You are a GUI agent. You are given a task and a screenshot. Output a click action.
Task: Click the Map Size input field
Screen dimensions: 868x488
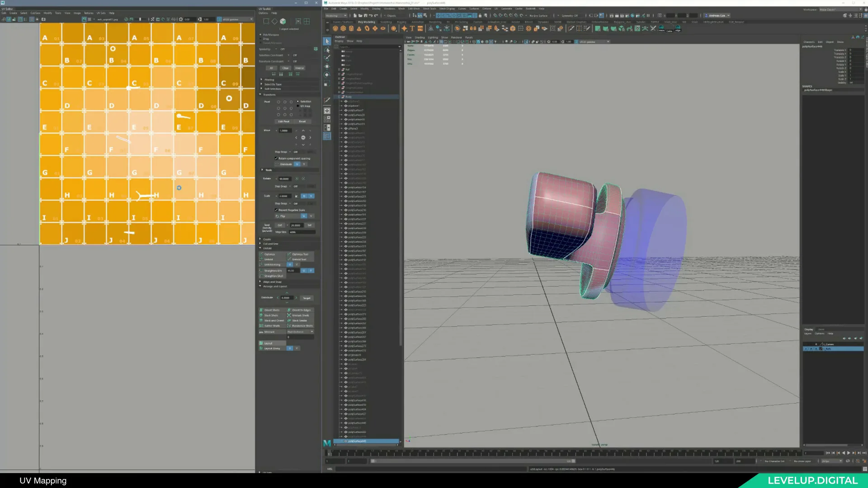(302, 232)
